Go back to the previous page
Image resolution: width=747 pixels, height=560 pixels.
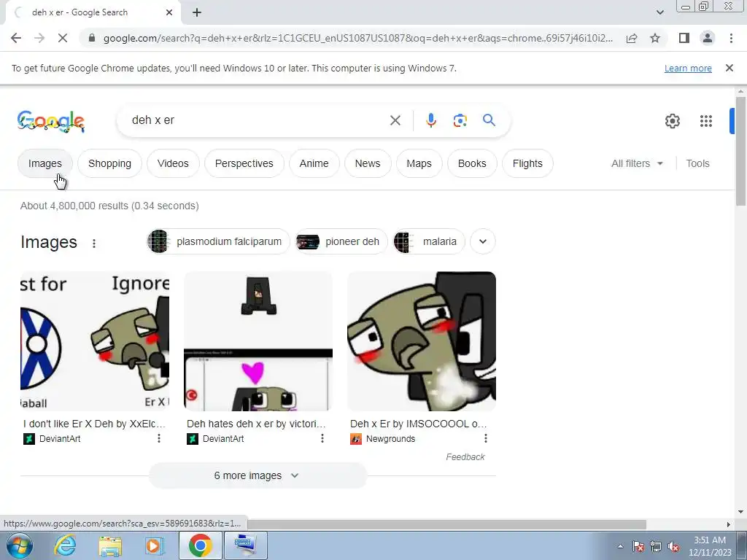pyautogui.click(x=16, y=38)
